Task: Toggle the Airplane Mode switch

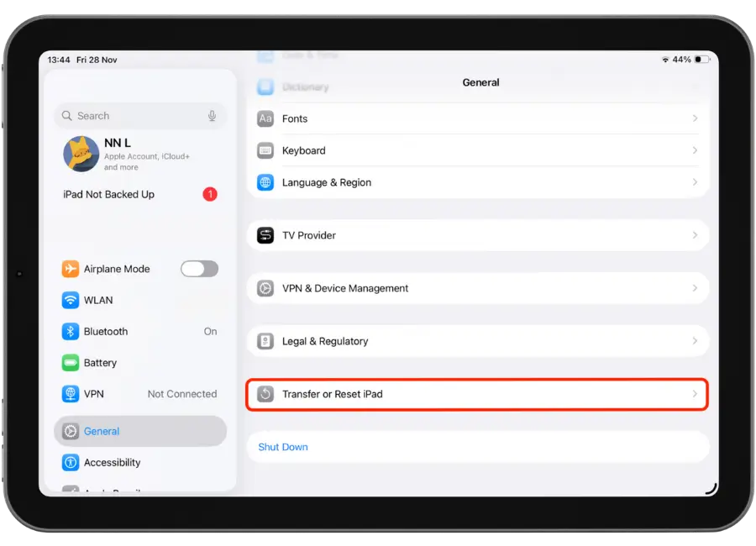Action: tap(199, 269)
